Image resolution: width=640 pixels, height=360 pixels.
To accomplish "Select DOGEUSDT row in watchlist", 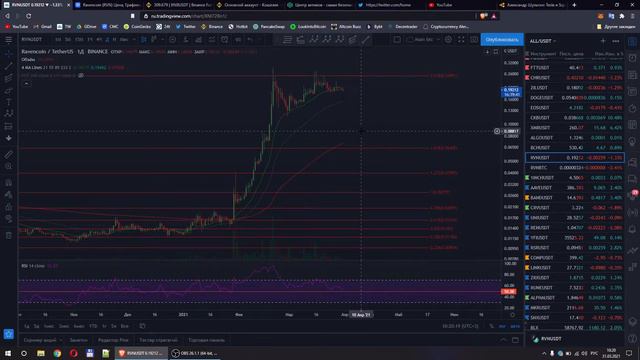I will coord(574,98).
